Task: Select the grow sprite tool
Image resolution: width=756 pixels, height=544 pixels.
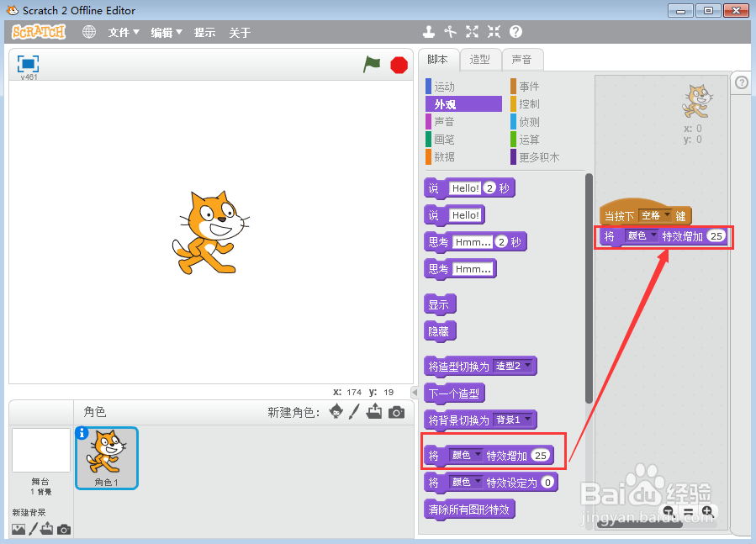Action: point(472,32)
